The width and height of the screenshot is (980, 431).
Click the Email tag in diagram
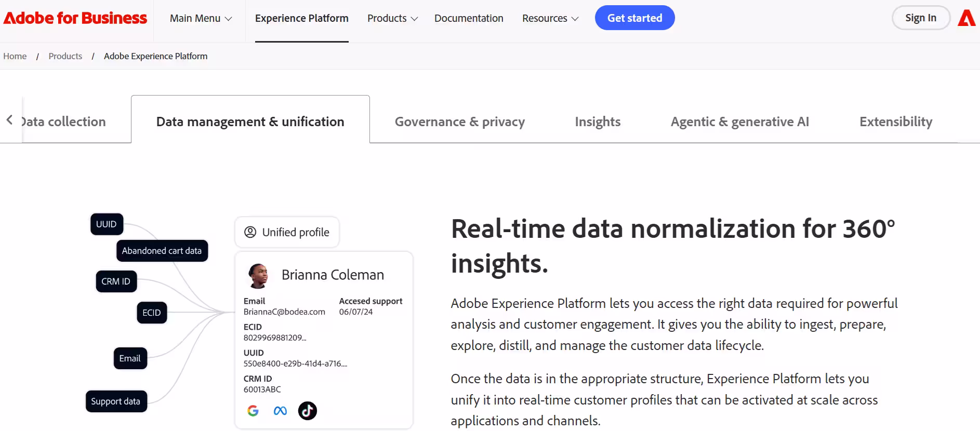click(x=130, y=358)
